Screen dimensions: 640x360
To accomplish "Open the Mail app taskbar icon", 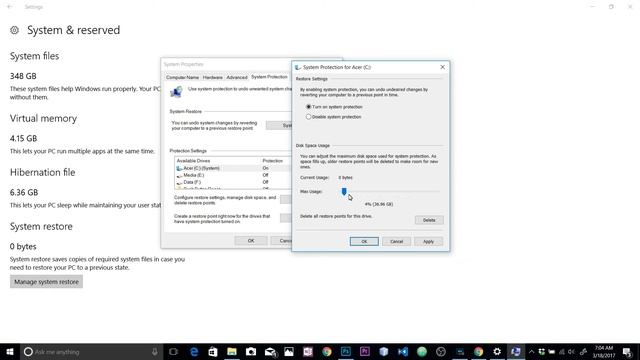I will point(270,351).
